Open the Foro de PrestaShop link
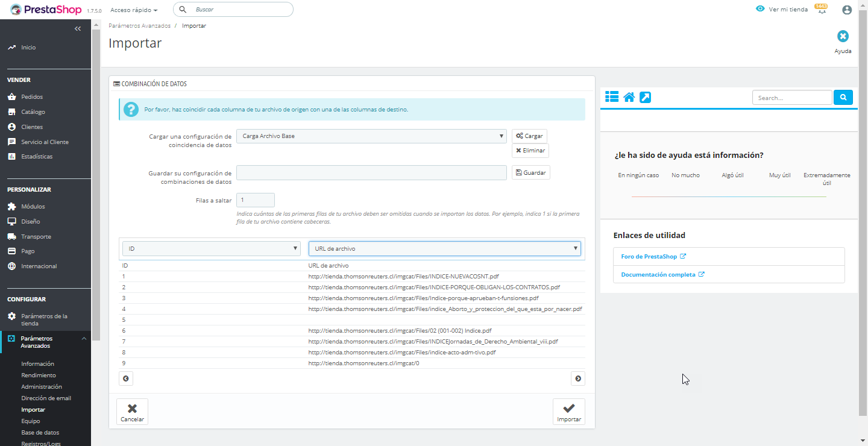 pyautogui.click(x=653, y=257)
